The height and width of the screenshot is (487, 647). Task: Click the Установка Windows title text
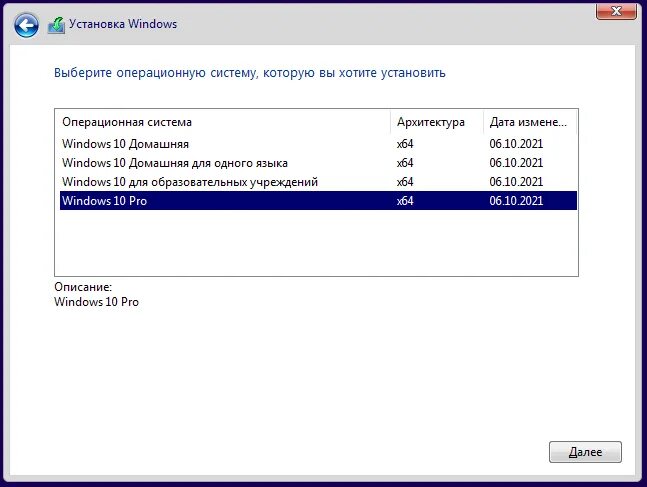coord(123,24)
